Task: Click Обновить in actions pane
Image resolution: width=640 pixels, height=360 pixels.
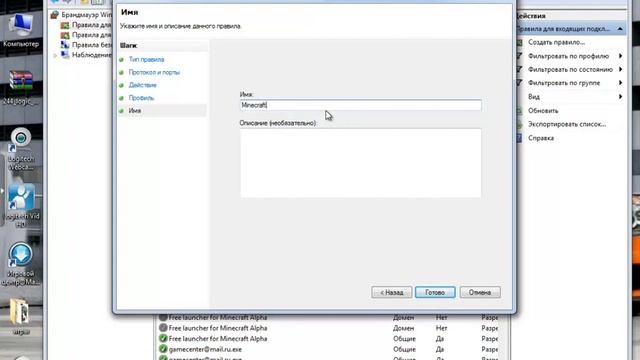Action: tap(543, 111)
